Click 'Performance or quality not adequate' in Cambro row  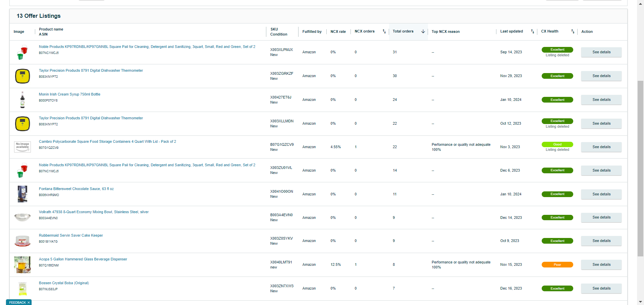pos(461,145)
